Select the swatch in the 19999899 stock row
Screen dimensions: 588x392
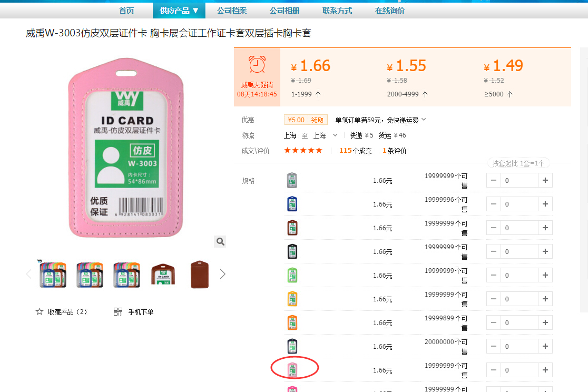[x=292, y=322]
